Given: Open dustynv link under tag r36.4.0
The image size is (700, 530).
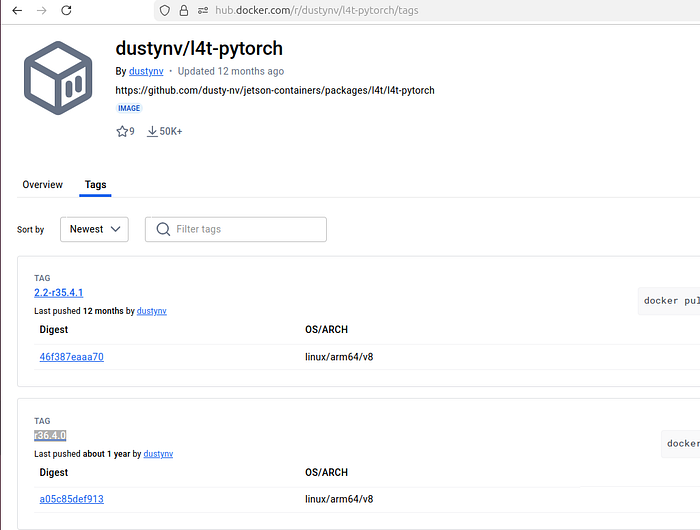Looking at the screenshot, I should (x=158, y=454).
